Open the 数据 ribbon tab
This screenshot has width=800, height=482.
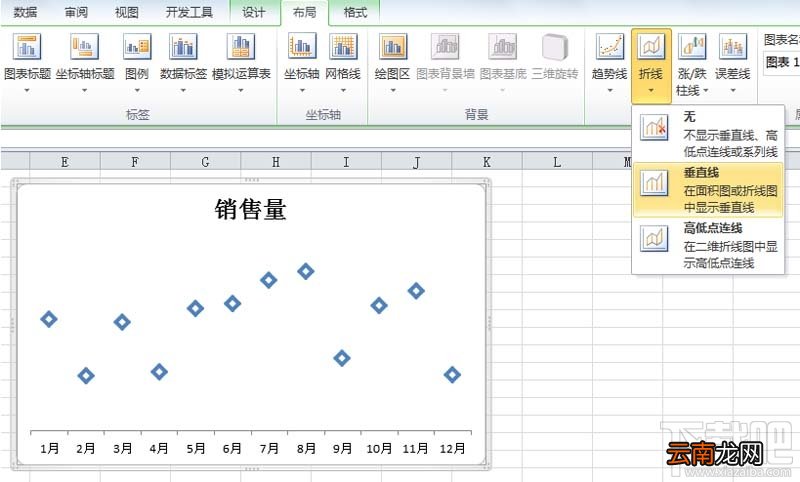tap(25, 12)
